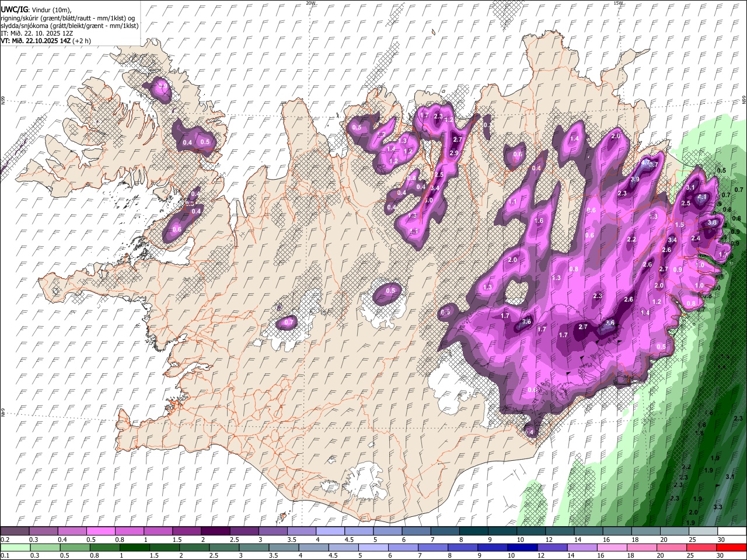The image size is (747, 560).
Task: Click the 'slydda/snjókoma (grátt/bleikt/grænt' header line
Action: [69, 26]
